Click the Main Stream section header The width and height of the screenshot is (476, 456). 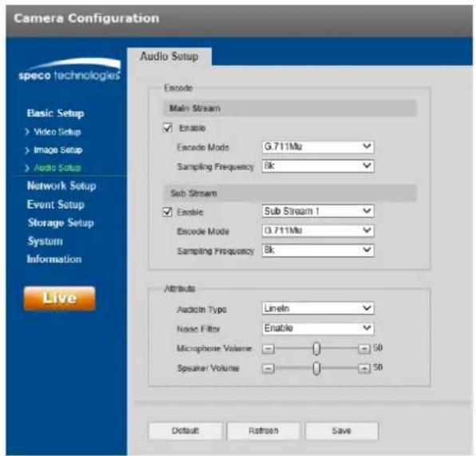pyautogui.click(x=290, y=109)
